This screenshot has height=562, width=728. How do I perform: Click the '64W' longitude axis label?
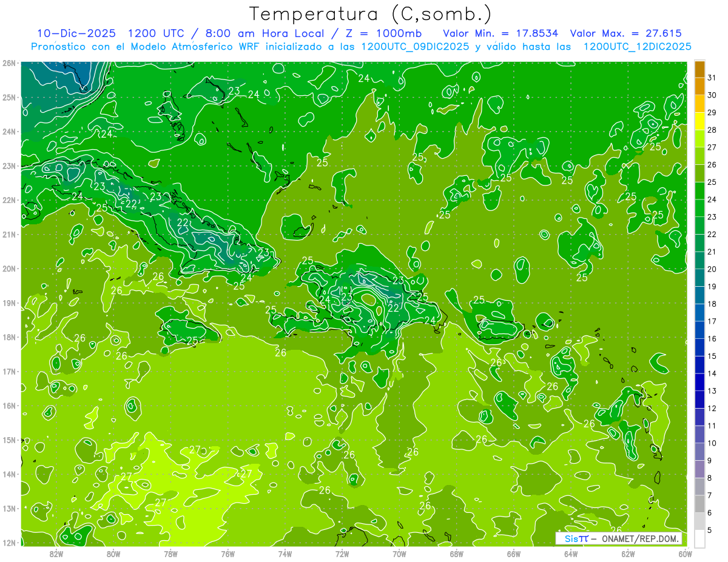[x=571, y=554]
